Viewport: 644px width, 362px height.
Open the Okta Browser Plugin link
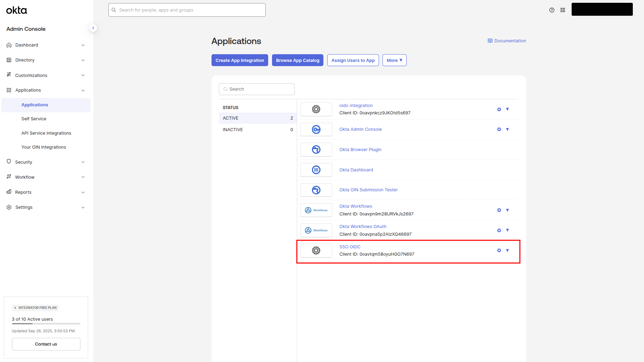[360, 150]
